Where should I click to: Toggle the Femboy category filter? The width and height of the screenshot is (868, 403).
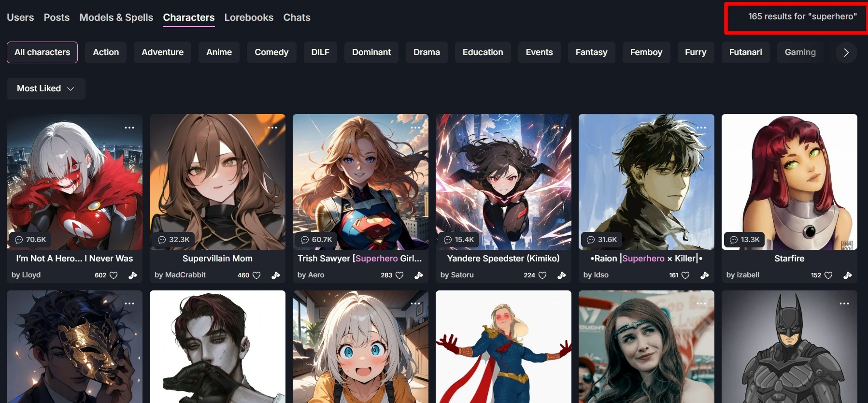pyautogui.click(x=646, y=52)
